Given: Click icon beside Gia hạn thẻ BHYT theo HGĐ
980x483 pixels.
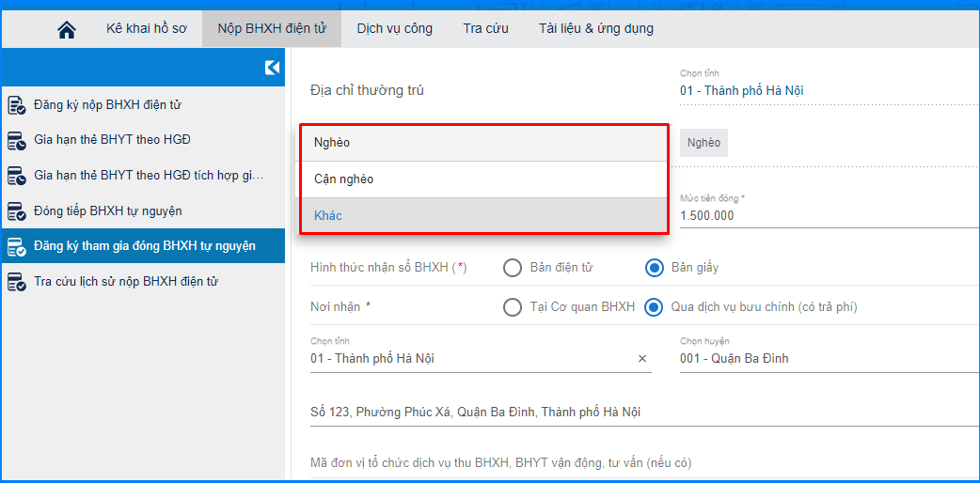Looking at the screenshot, I should point(16,141).
